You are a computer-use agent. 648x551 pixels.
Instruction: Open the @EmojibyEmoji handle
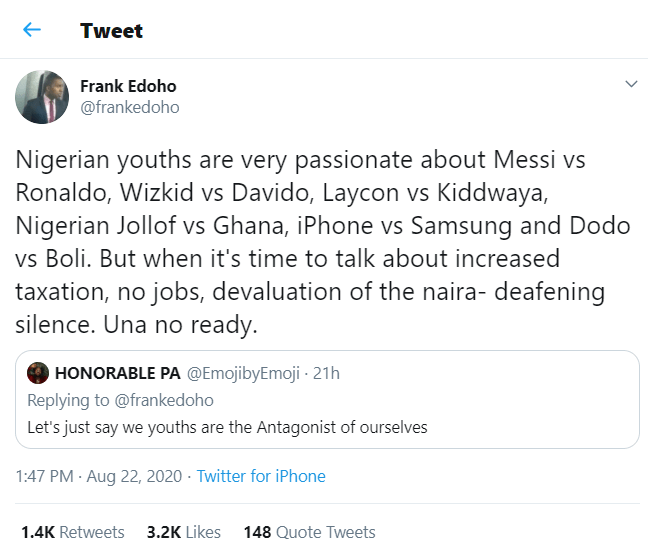tap(243, 374)
